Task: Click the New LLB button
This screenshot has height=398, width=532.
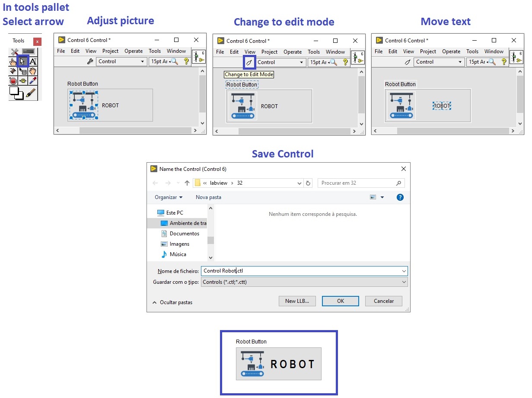Action: click(x=297, y=301)
